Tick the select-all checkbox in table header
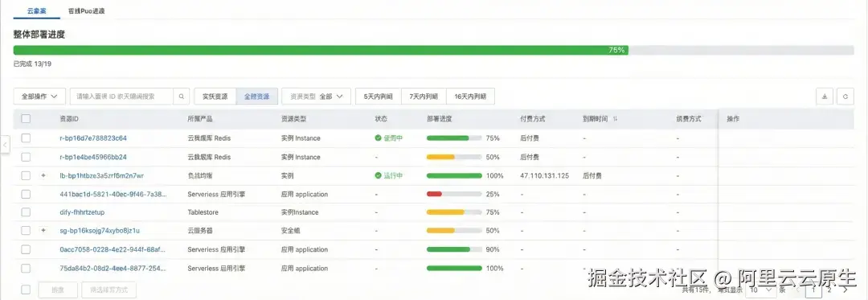Image resolution: width=868 pixels, height=300 pixels. coord(26,118)
